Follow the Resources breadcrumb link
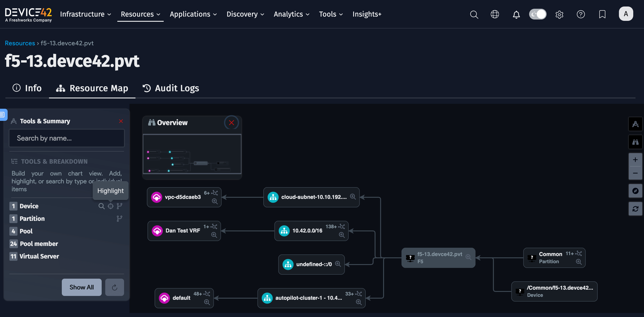644x317 pixels. (x=20, y=43)
